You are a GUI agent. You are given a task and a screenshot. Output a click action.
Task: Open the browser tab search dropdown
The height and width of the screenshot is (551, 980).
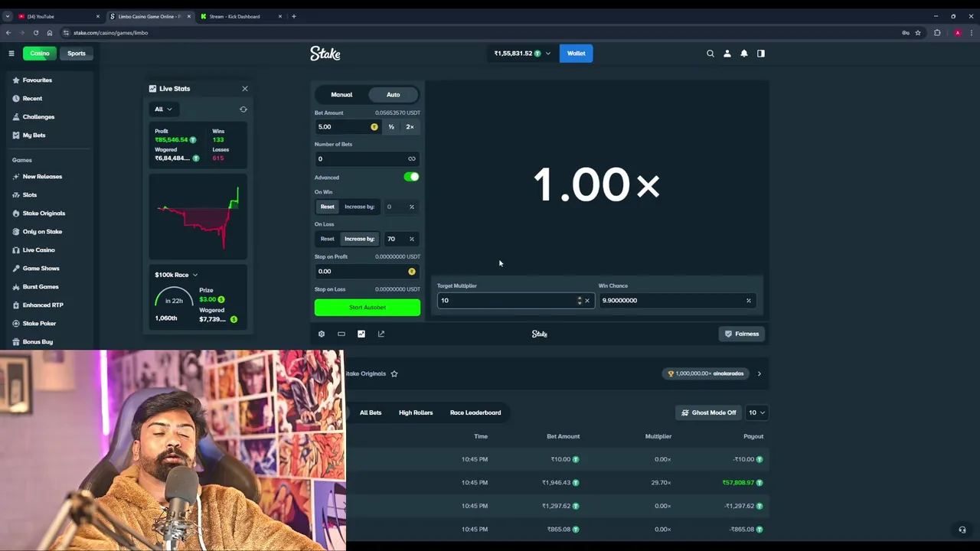[x=8, y=16]
